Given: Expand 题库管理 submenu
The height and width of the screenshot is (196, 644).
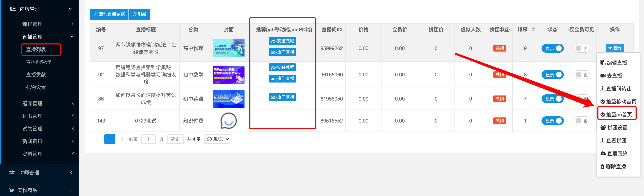Looking at the screenshot, I should point(73,103).
